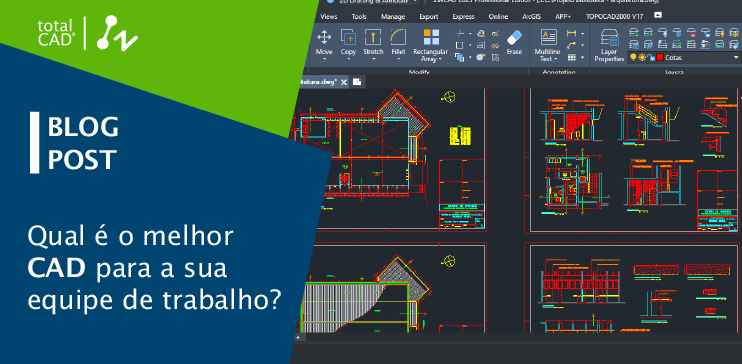Open new drawing tab icon beside file tab

tap(357, 82)
